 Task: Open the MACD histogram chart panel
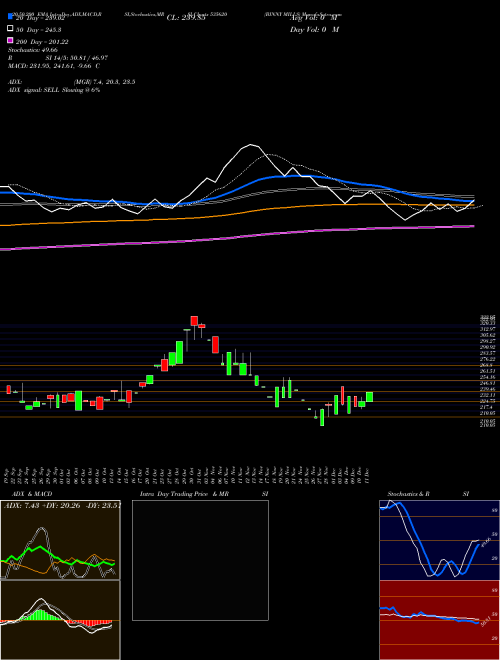[60, 620]
